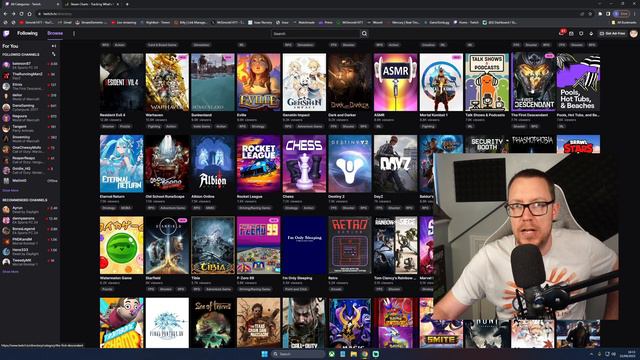Click the Get Ad-Free button

(x=613, y=33)
